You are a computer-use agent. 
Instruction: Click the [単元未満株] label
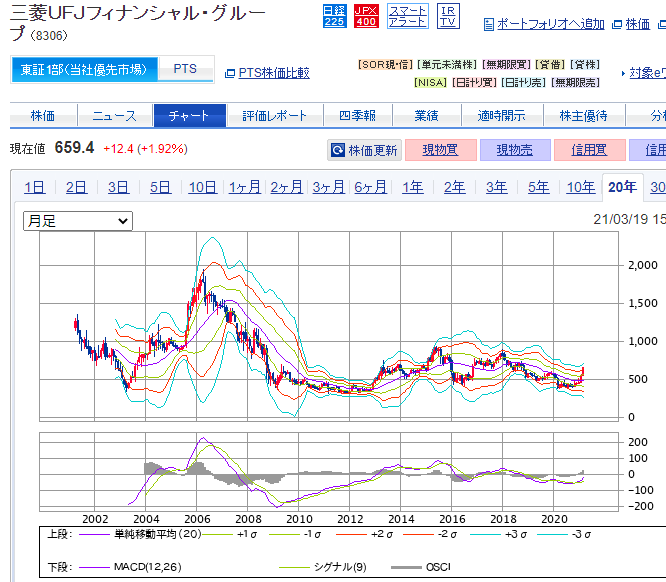[447, 65]
